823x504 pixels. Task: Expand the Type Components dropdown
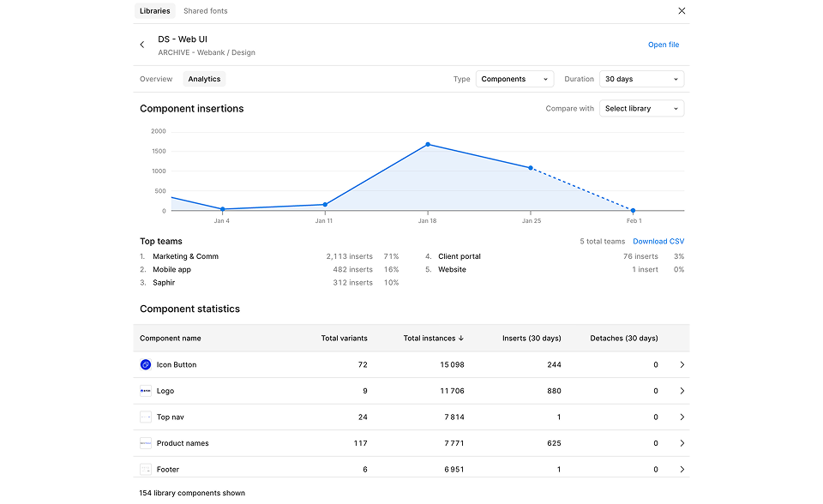point(514,79)
